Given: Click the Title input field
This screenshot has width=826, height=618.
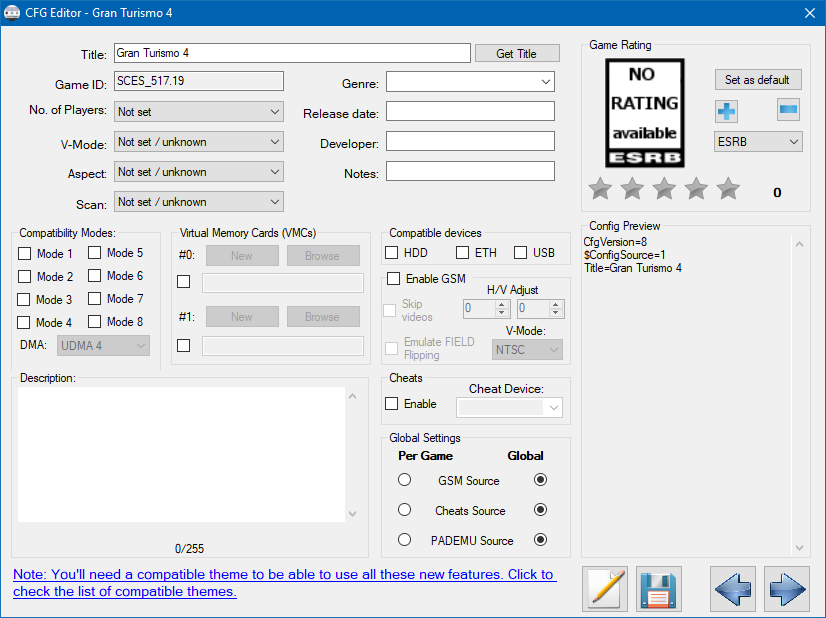Looking at the screenshot, I should (x=292, y=53).
